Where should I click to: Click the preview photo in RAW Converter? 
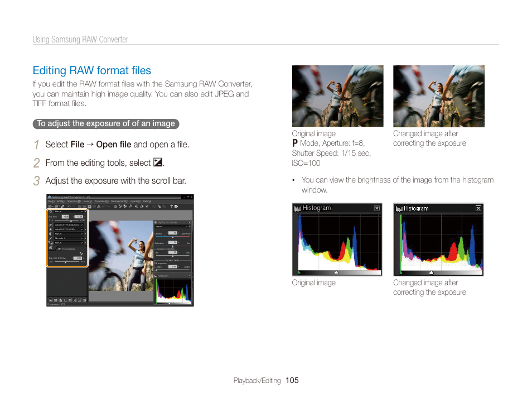click(121, 256)
